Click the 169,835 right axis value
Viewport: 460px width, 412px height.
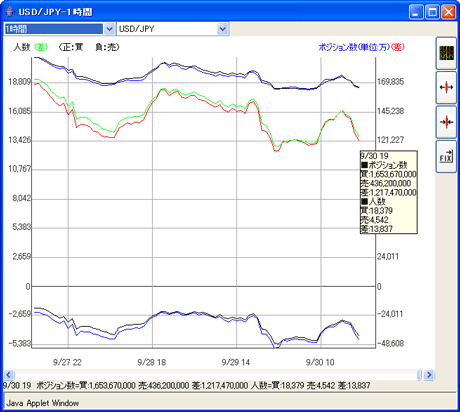tap(390, 82)
